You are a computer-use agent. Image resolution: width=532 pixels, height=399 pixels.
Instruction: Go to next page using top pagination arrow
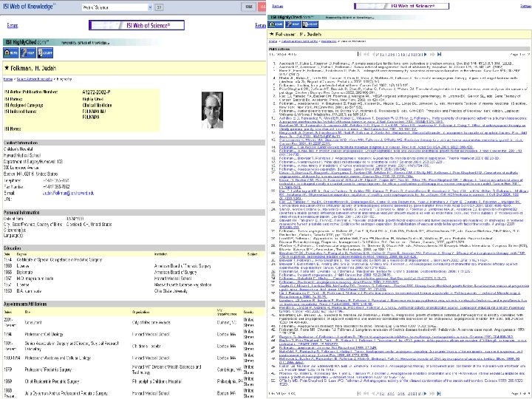(x=426, y=54)
